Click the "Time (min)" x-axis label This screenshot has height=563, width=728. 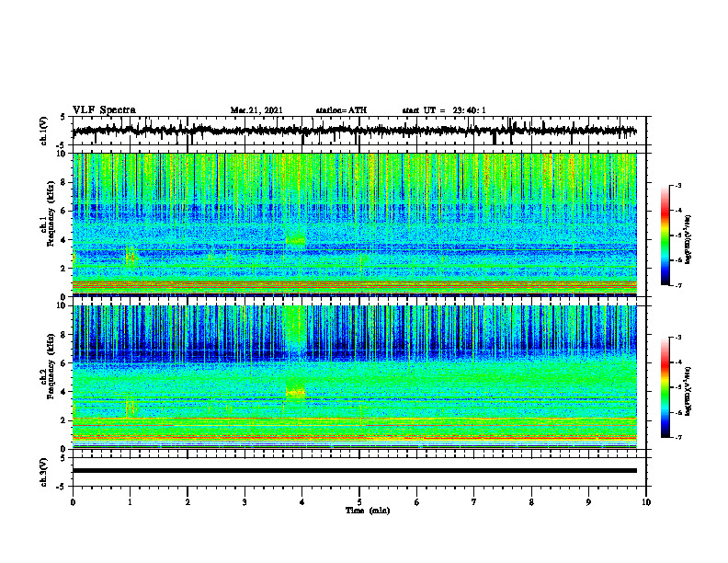pyautogui.click(x=368, y=511)
